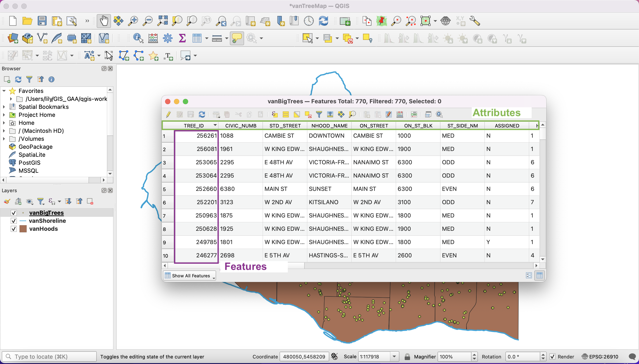Toggle editing mode pencil in attribute table
Viewport: 639px width, 364px height.
pyautogui.click(x=168, y=115)
